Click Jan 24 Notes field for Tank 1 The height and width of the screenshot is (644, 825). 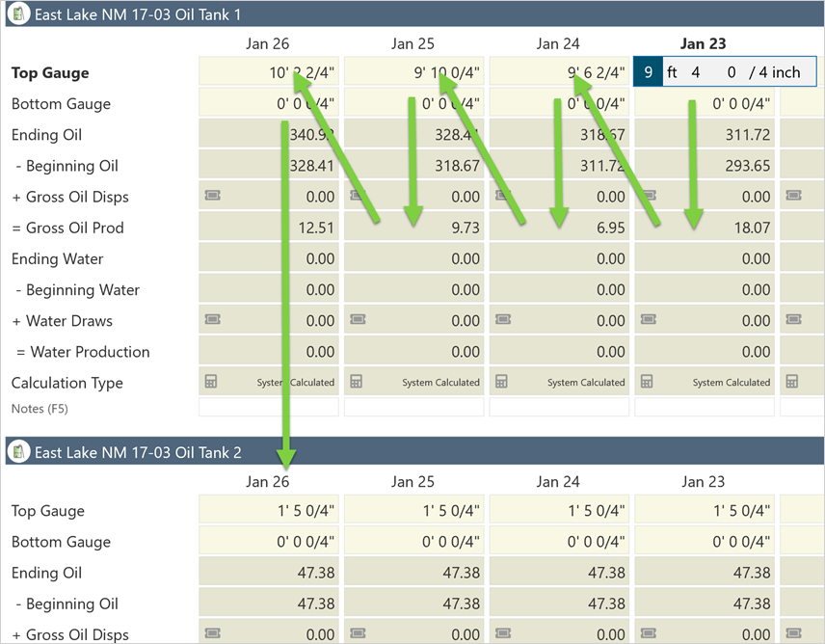(x=559, y=408)
